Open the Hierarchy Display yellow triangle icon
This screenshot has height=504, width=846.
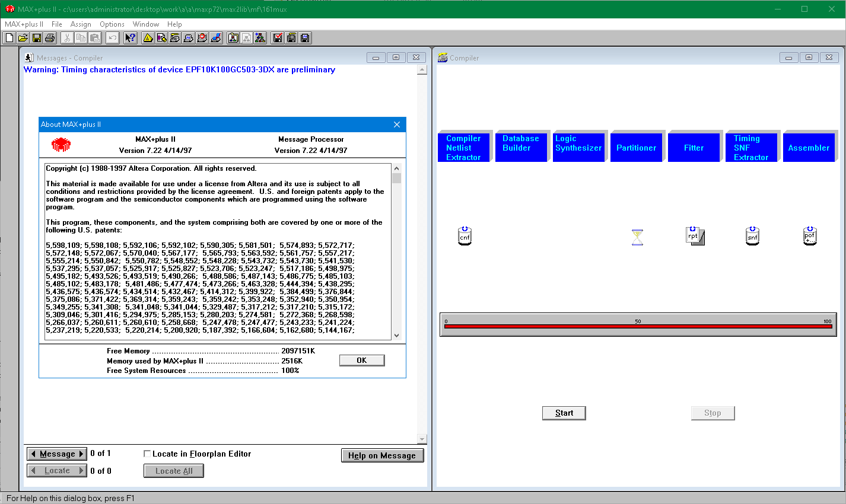click(x=148, y=38)
